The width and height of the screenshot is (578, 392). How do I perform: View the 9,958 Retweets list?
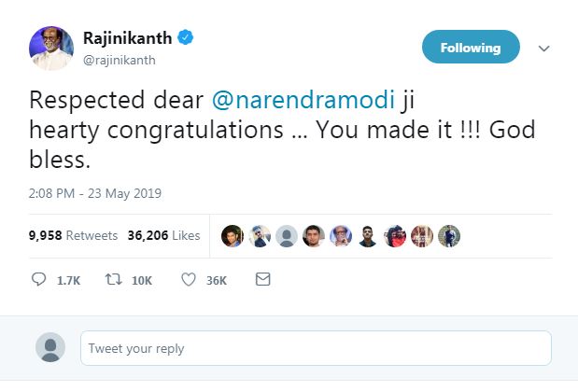74,236
